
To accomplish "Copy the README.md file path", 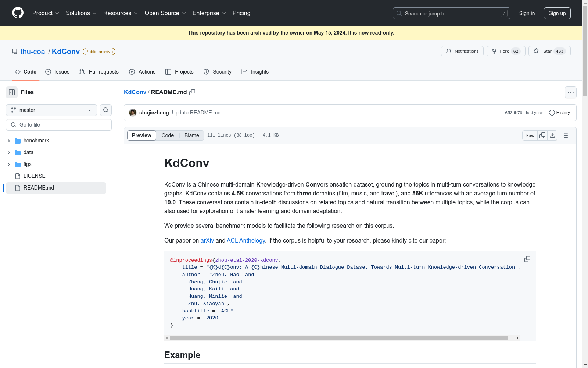I will coord(192,92).
